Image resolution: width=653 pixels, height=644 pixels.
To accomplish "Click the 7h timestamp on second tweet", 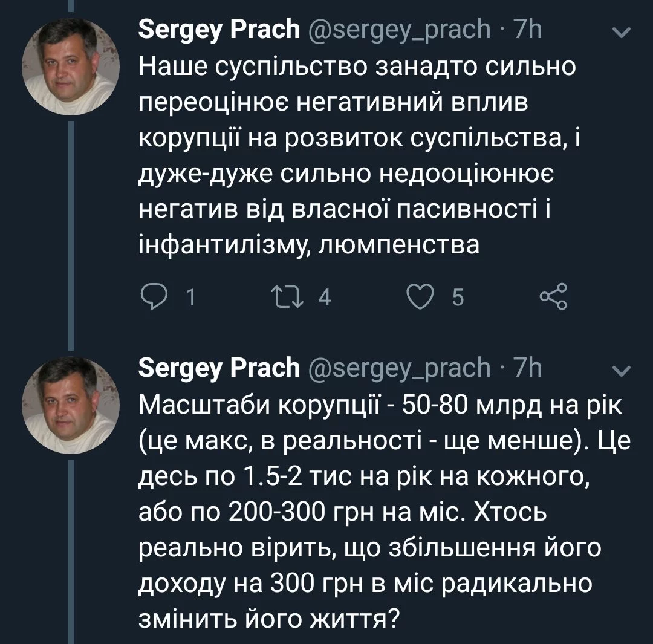I will pos(527,367).
